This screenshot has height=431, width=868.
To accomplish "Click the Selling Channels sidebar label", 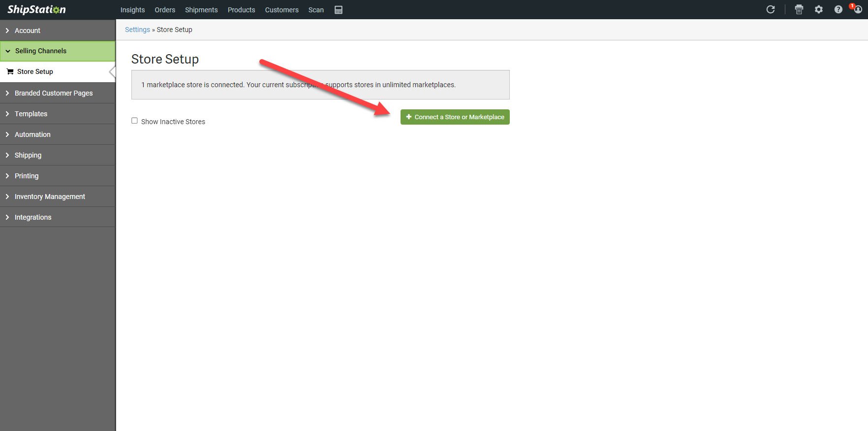I will click(x=41, y=51).
